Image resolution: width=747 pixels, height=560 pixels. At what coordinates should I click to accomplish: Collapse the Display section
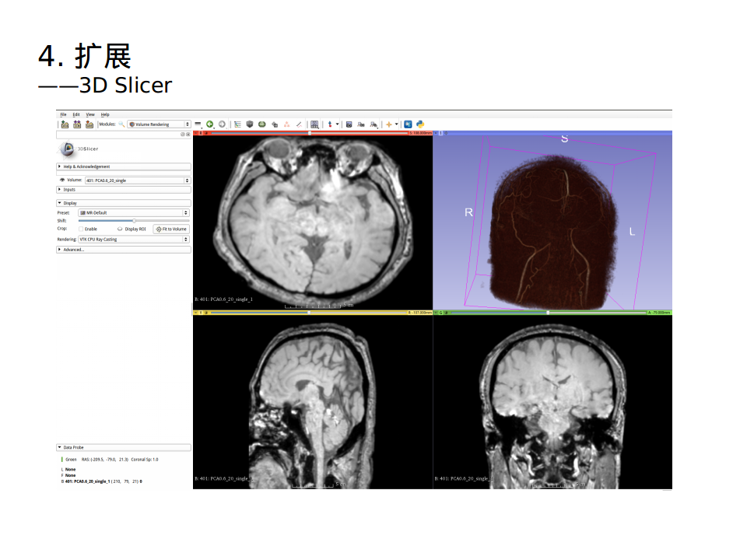pos(124,203)
